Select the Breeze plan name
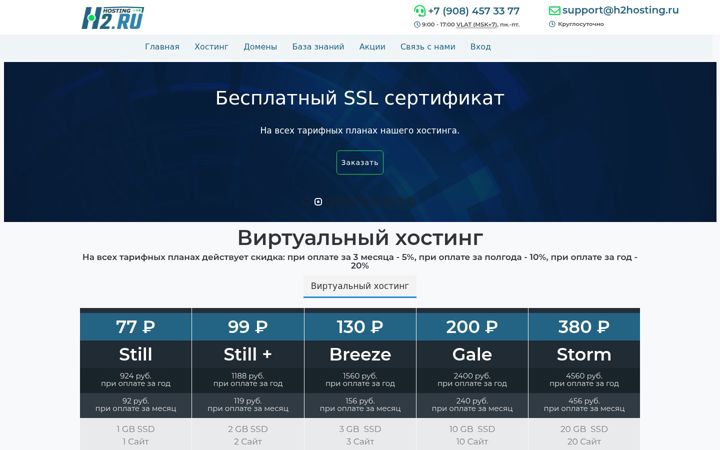This screenshot has height=450, width=720. point(360,354)
